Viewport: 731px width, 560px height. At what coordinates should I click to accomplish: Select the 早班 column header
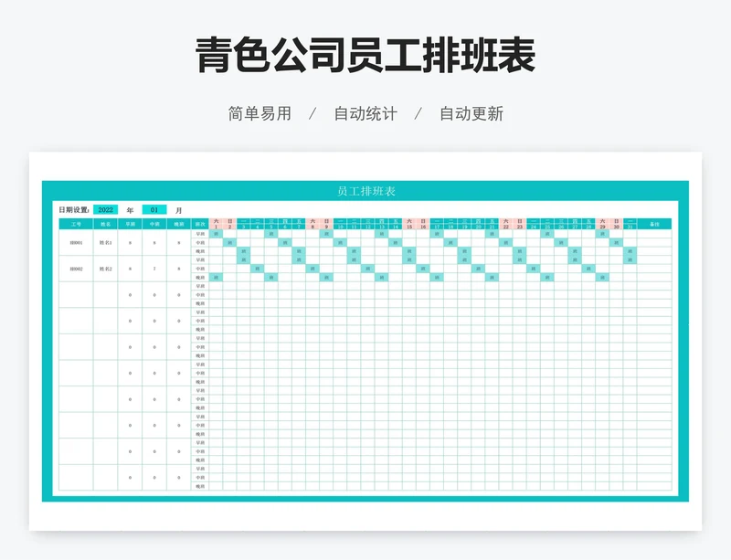130,225
